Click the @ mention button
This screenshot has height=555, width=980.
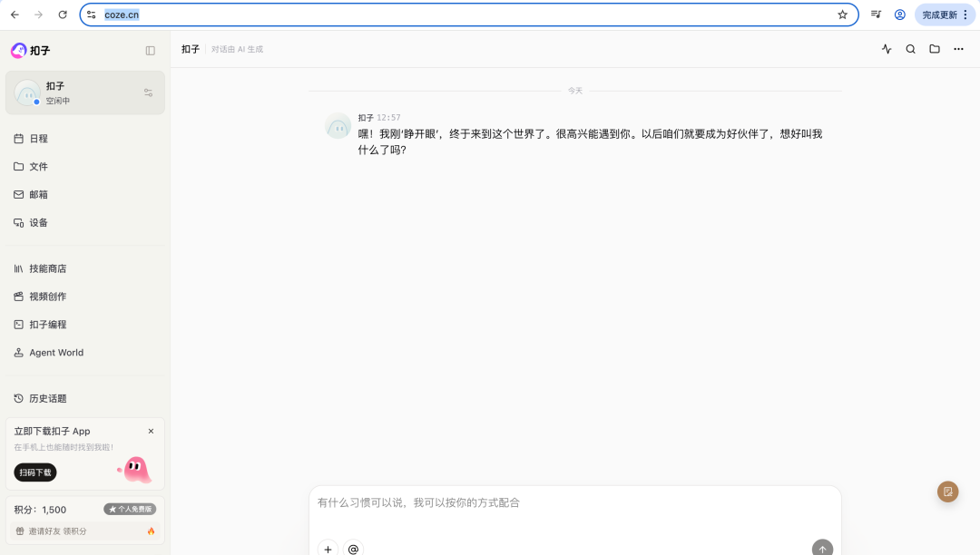coord(353,549)
